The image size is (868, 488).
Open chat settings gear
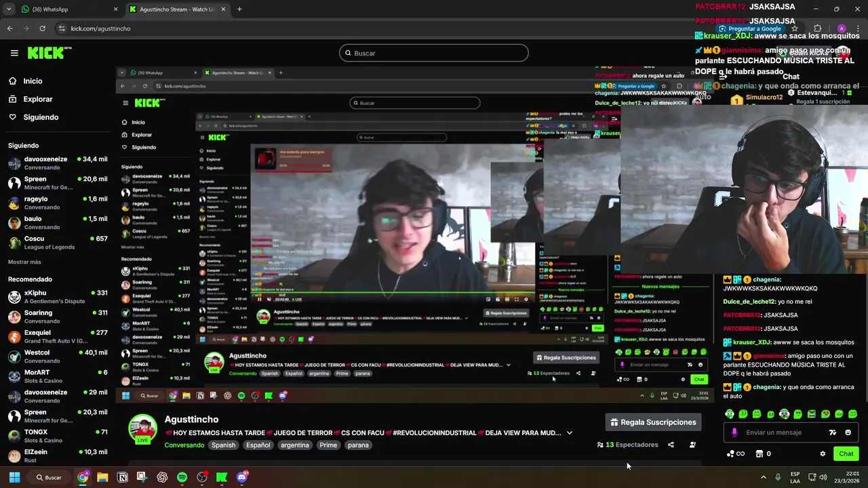(x=823, y=454)
